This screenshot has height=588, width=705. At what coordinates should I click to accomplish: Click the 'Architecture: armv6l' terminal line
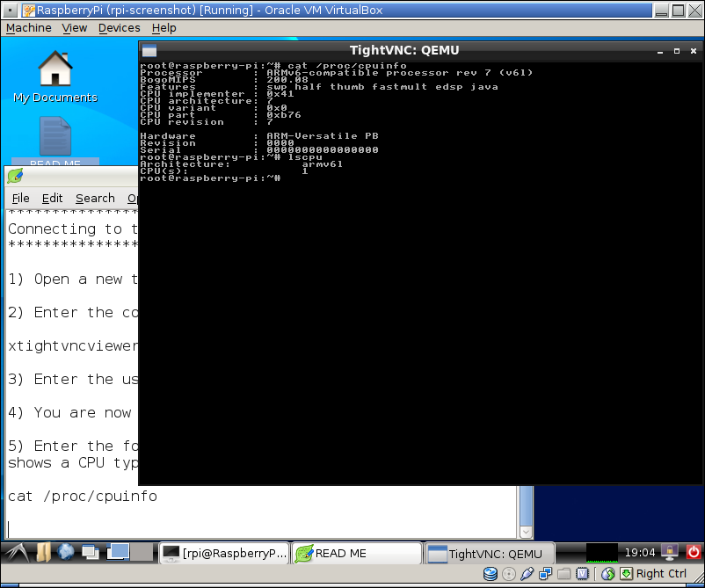242,164
